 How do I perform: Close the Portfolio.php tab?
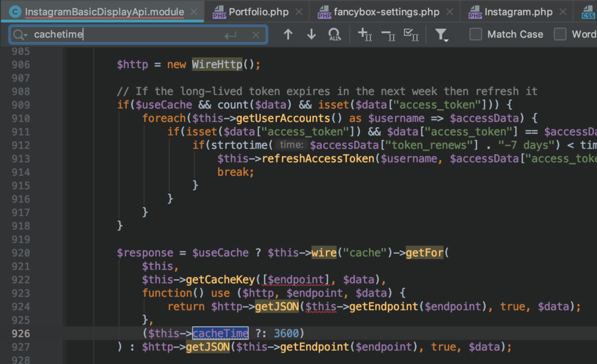[298, 12]
